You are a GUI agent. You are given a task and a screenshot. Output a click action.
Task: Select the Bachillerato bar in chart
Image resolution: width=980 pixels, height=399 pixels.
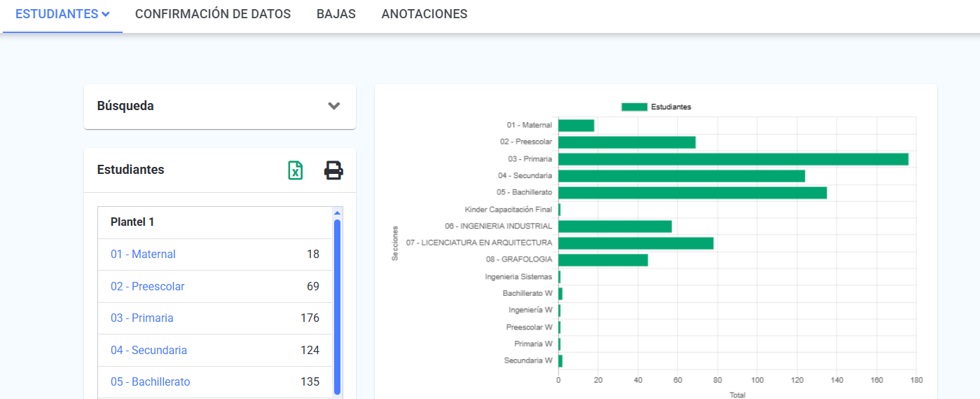tap(692, 193)
